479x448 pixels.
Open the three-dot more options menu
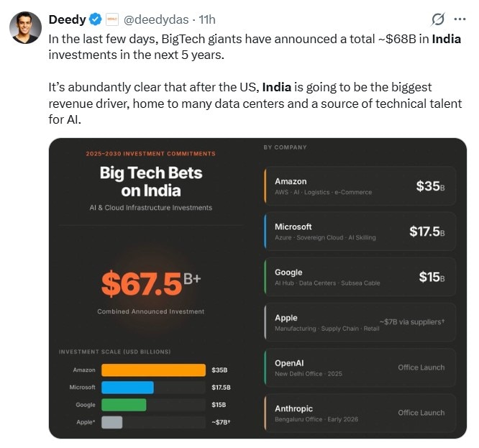pyautogui.click(x=460, y=19)
